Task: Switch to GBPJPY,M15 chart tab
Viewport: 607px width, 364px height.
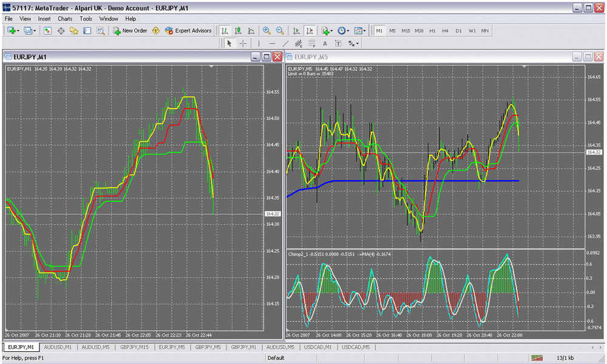Action: (x=134, y=347)
